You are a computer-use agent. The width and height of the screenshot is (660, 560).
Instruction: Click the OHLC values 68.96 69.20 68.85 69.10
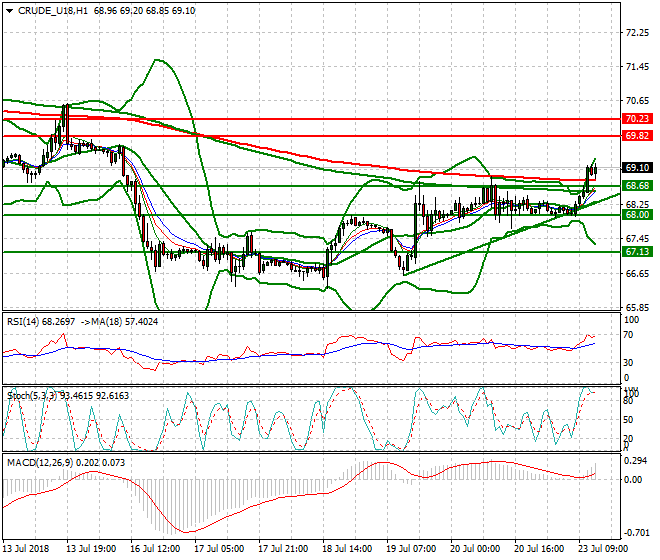tap(144, 11)
